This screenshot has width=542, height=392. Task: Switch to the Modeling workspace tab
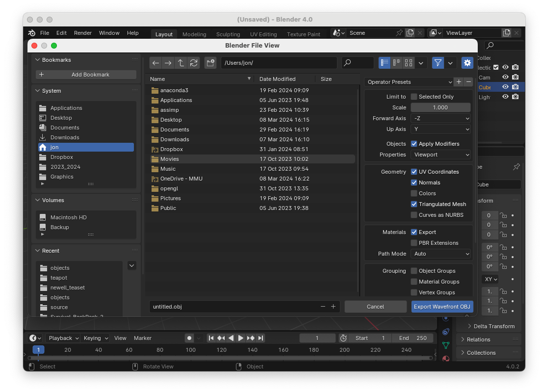click(x=194, y=34)
